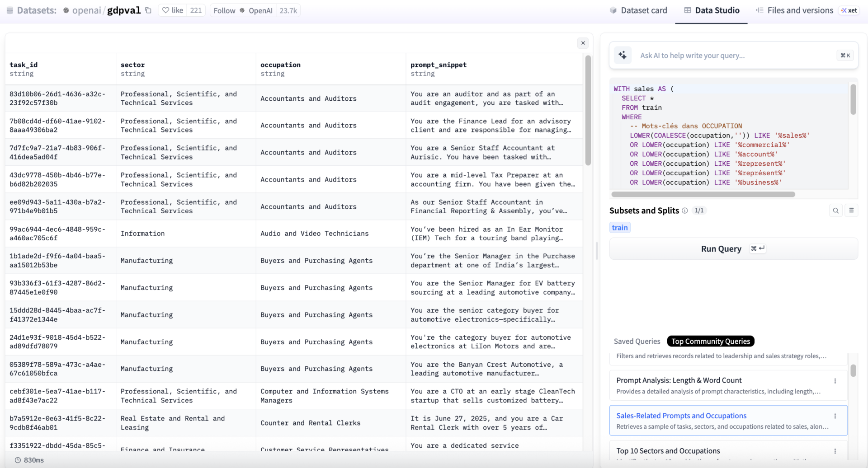Select the train split chip
868x468 pixels.
pyautogui.click(x=619, y=228)
